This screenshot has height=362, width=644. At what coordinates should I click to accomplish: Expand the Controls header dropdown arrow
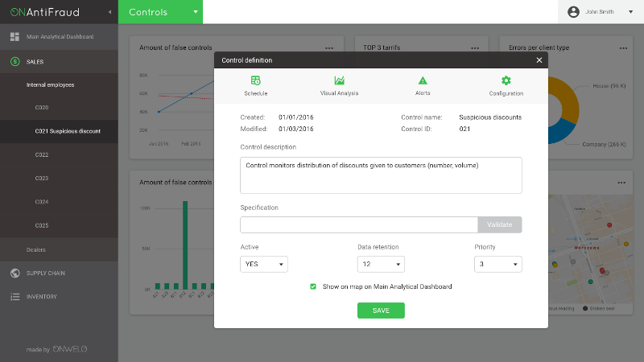(x=195, y=12)
